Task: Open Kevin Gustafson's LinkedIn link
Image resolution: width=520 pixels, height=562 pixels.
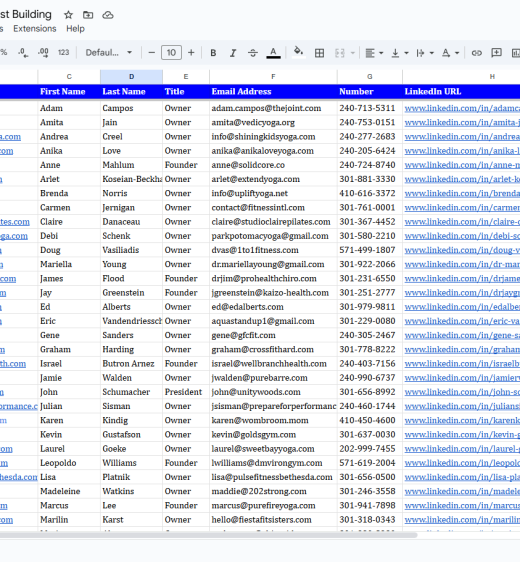Action: coord(462,435)
